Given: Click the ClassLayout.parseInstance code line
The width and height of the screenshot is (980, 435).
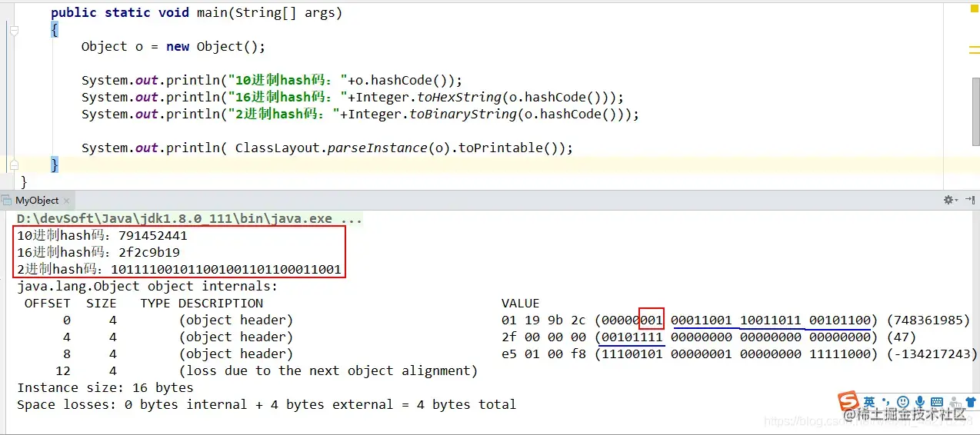Looking at the screenshot, I should [327, 148].
